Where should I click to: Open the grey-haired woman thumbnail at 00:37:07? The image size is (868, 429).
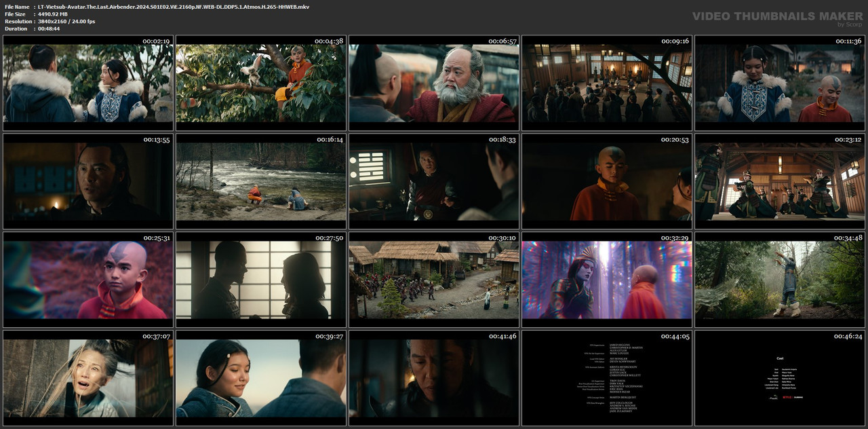tap(88, 378)
